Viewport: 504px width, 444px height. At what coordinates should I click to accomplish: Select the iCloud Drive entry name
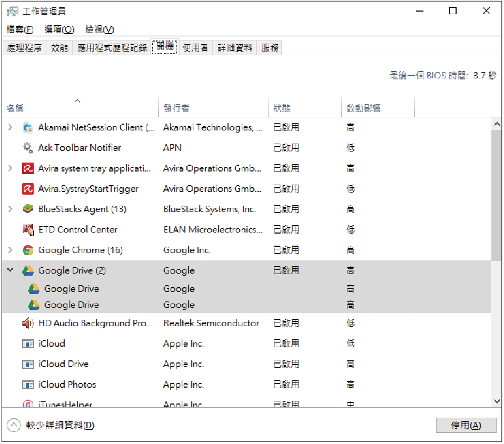pos(63,364)
